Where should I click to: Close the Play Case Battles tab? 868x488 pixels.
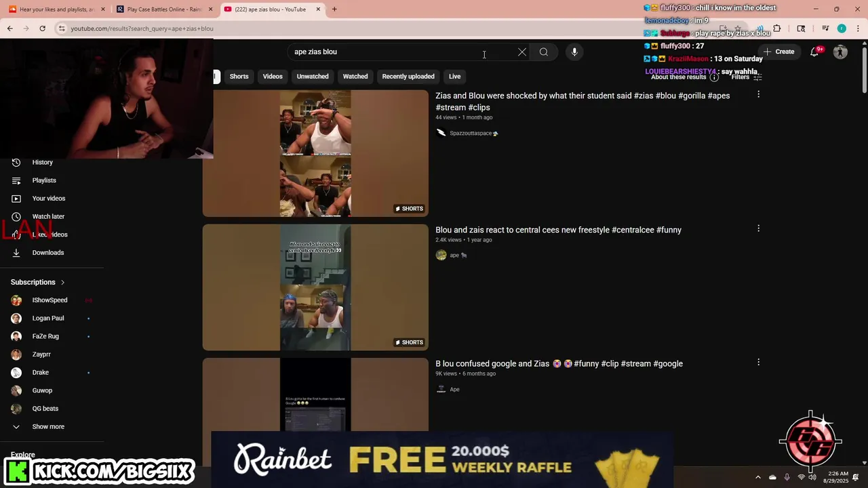click(210, 9)
